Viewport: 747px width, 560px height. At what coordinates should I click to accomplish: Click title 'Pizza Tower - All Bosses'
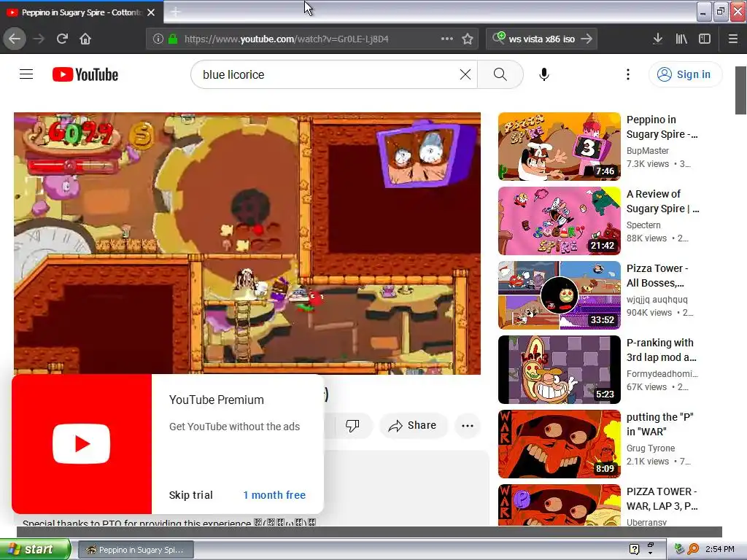(x=657, y=276)
